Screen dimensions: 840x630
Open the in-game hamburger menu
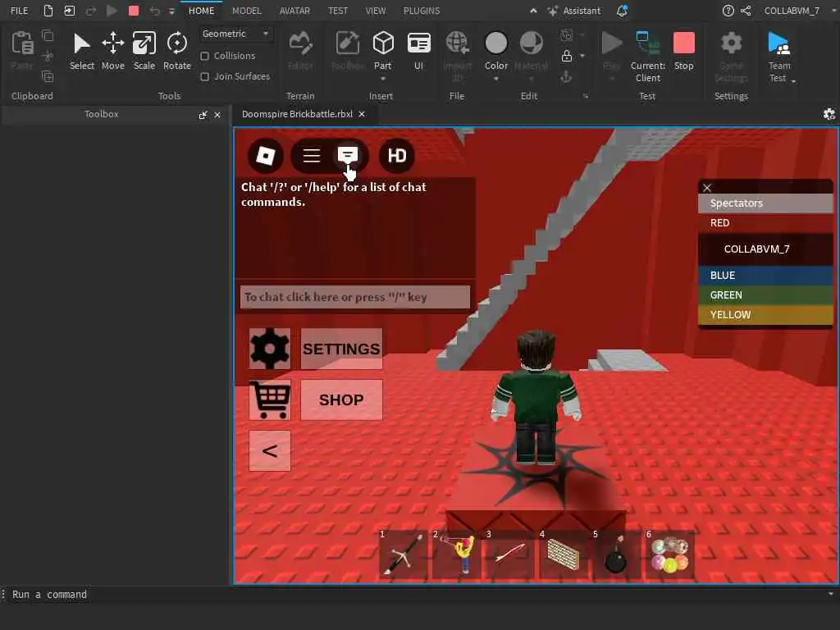point(311,155)
